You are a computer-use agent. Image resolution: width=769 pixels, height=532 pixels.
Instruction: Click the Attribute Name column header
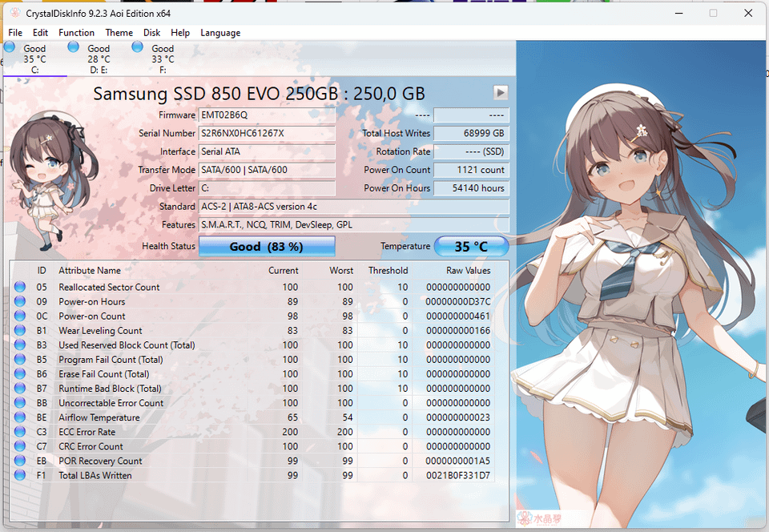pos(89,271)
